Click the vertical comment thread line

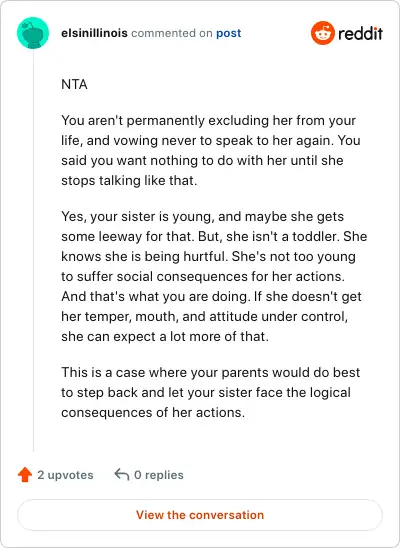pyautogui.click(x=33, y=250)
